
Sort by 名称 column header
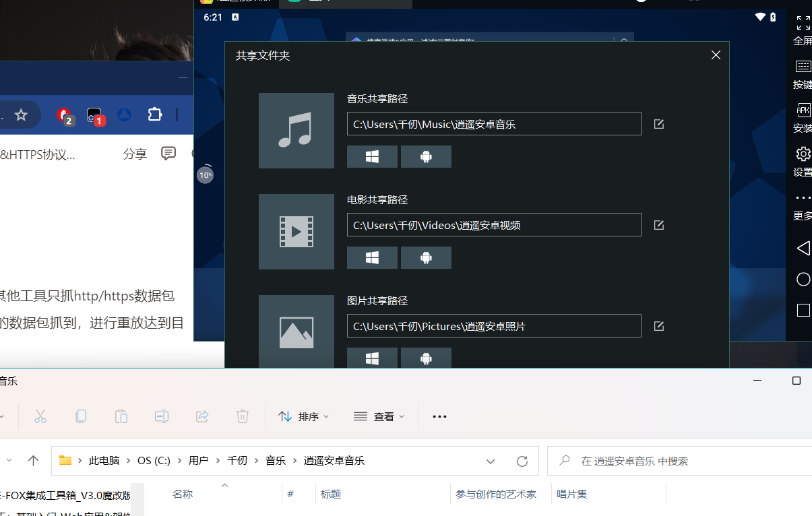(x=183, y=494)
